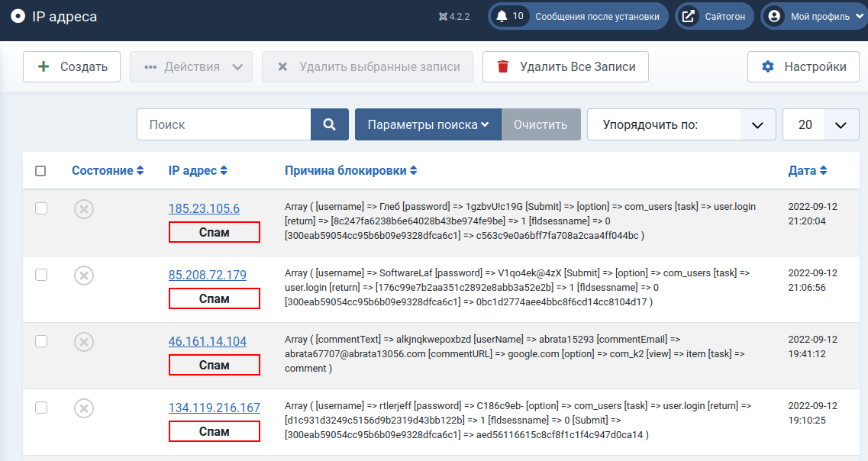Sort table by IP адрес column

pos(198,170)
